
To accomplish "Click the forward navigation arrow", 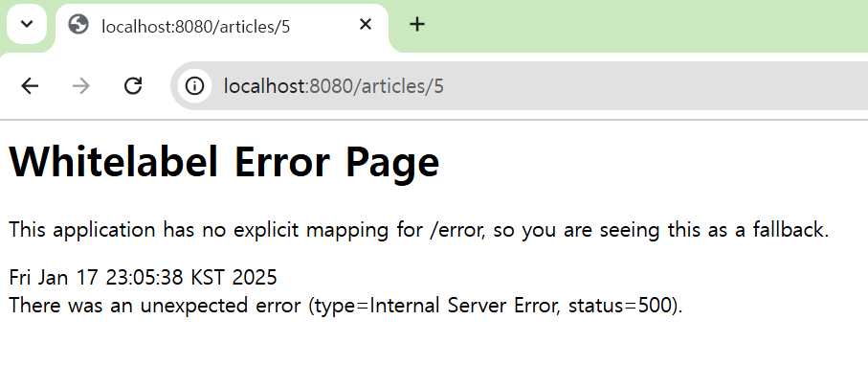I will (81, 86).
